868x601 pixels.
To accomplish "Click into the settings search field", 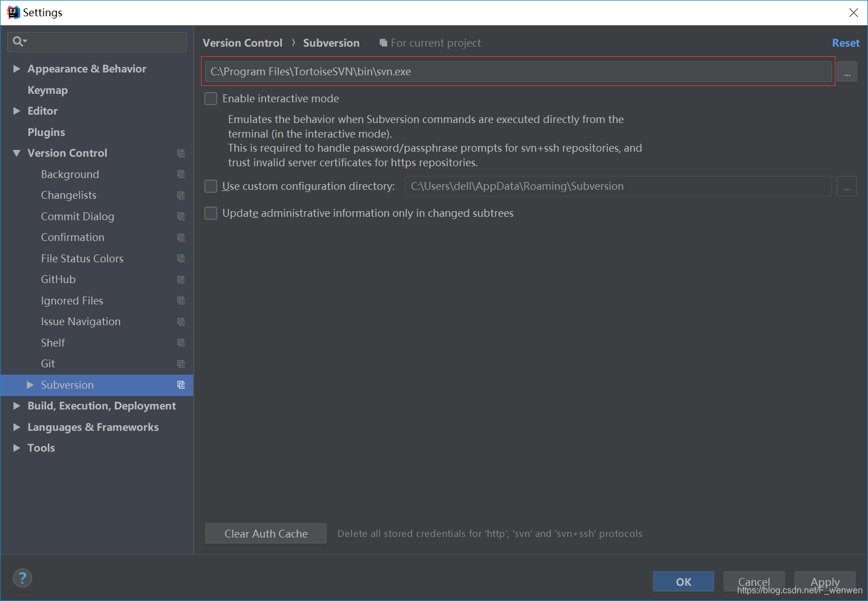I will pos(97,42).
